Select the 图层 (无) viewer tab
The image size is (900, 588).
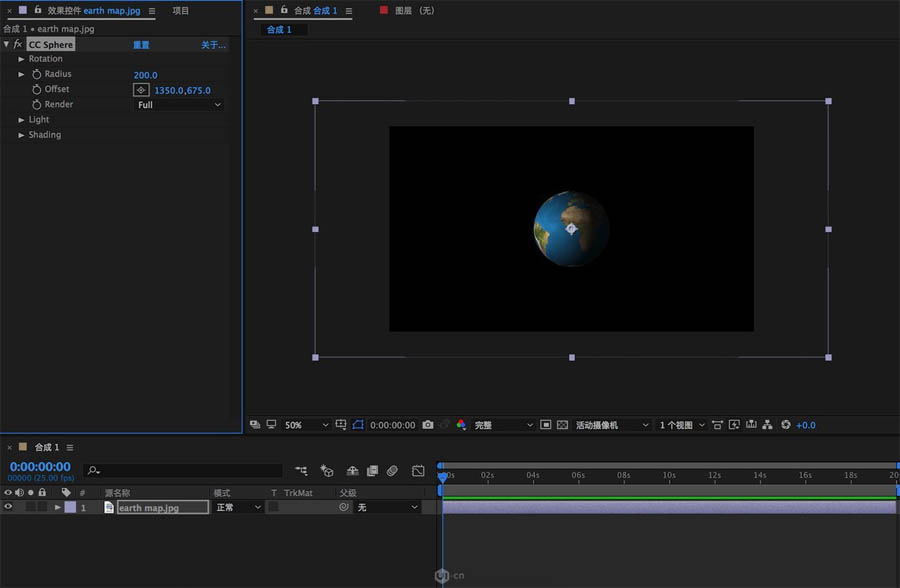tap(413, 10)
